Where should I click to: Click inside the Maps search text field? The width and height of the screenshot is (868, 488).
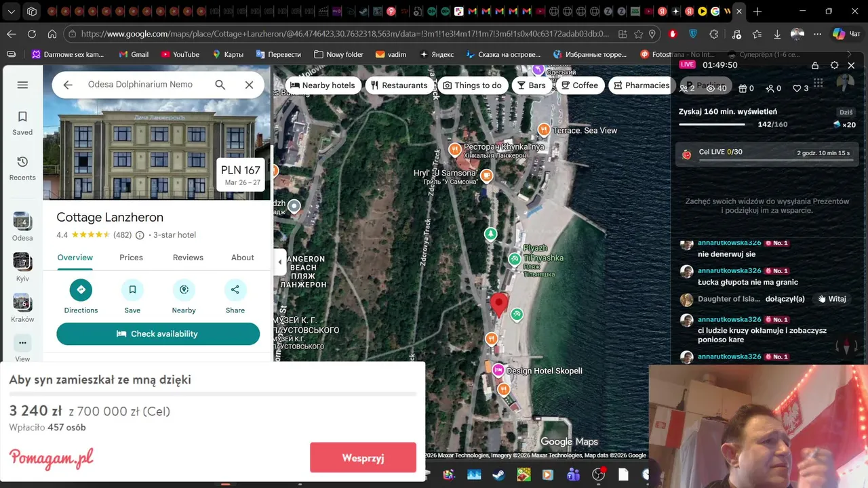pos(140,85)
